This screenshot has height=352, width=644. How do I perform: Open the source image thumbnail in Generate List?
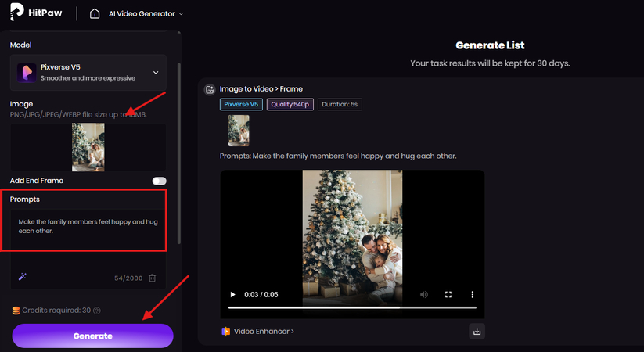coord(239,131)
